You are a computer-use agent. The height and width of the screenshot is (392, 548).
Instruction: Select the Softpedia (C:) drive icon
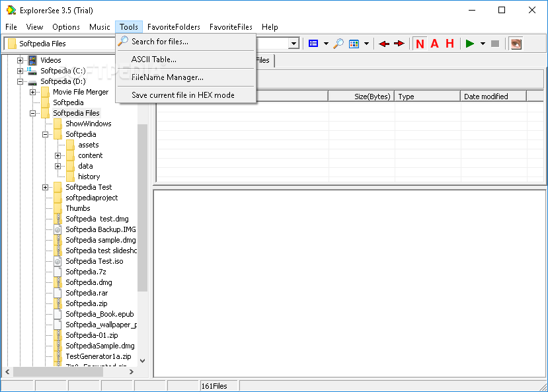point(32,71)
